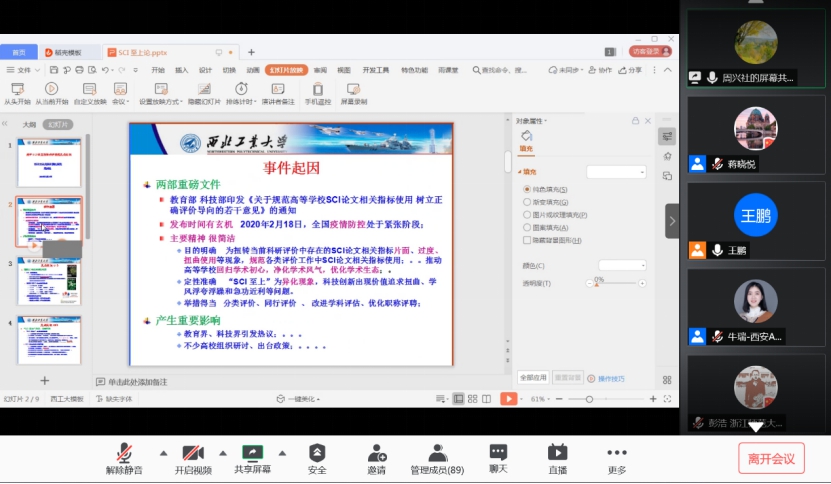Viewport: 831px width, 484px height.
Task: Open the 稻壳模板 tab
Action: tap(68, 52)
